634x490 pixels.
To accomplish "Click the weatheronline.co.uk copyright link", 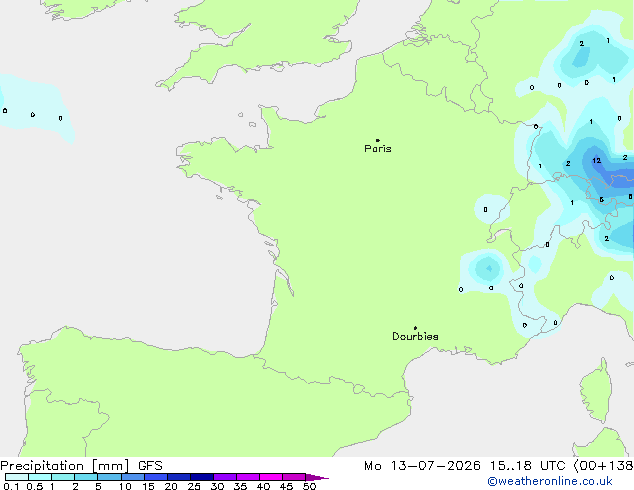I will point(550,481).
